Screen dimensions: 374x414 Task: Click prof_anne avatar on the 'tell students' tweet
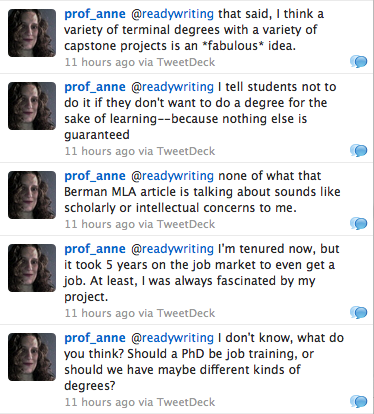32,106
